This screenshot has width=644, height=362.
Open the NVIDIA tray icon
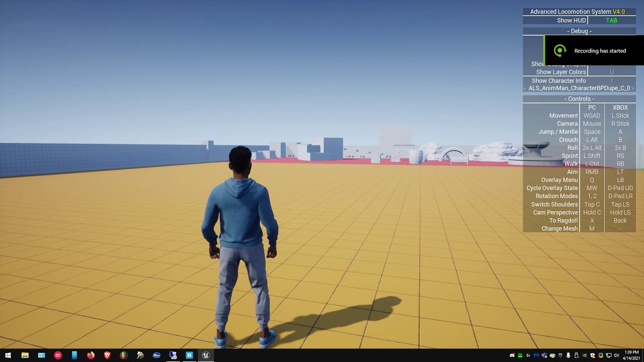pos(585,355)
